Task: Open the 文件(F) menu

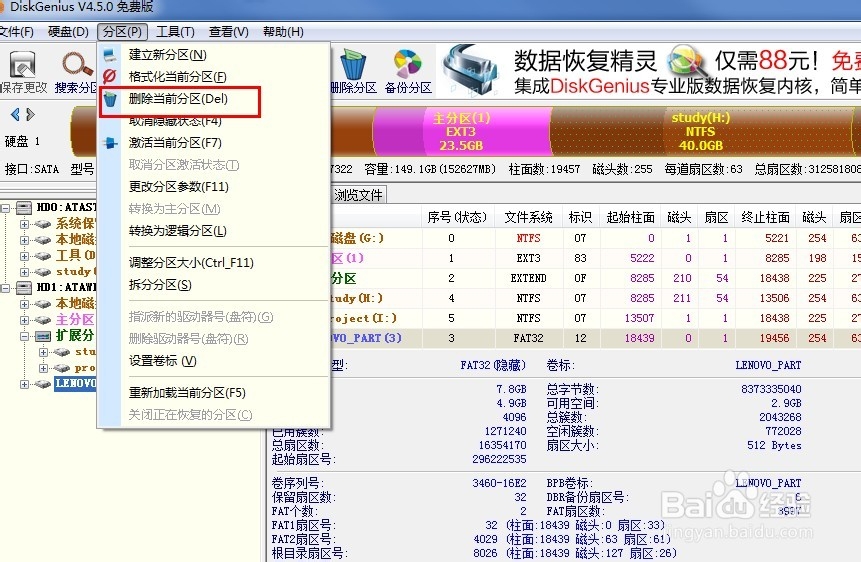Action: click(x=16, y=32)
